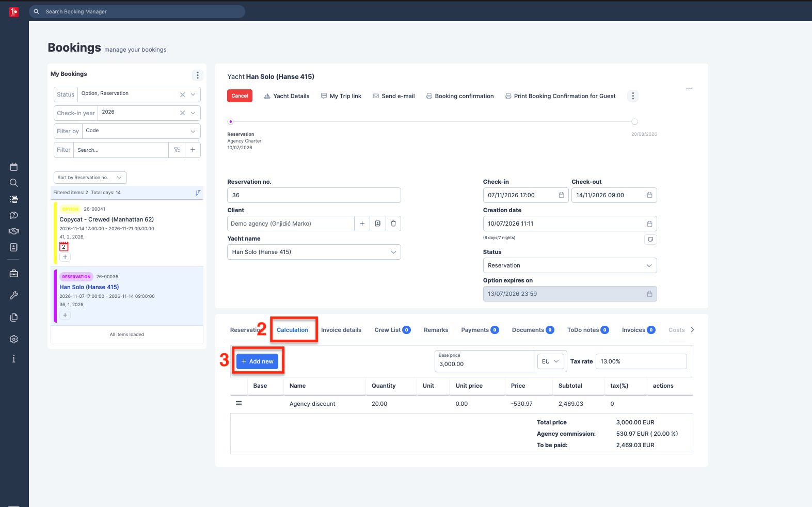Open the My Bookings three-dot menu
The image size is (812, 507).
click(x=198, y=75)
